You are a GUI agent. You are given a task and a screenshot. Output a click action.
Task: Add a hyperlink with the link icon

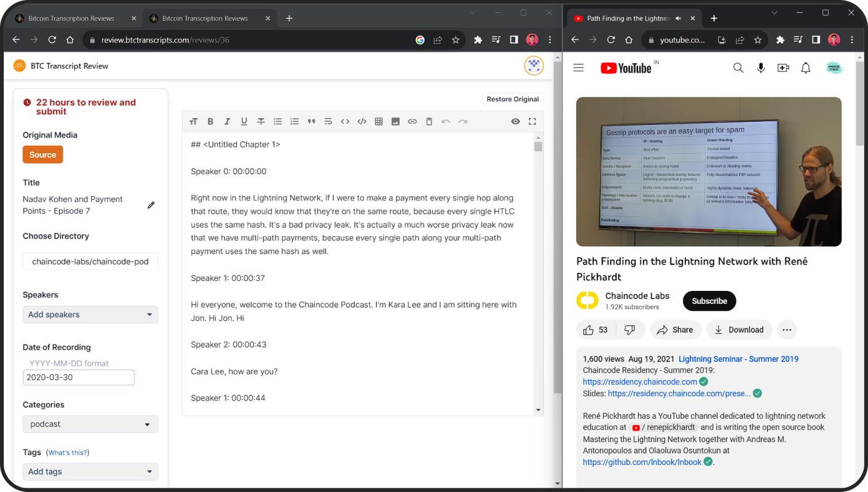412,122
